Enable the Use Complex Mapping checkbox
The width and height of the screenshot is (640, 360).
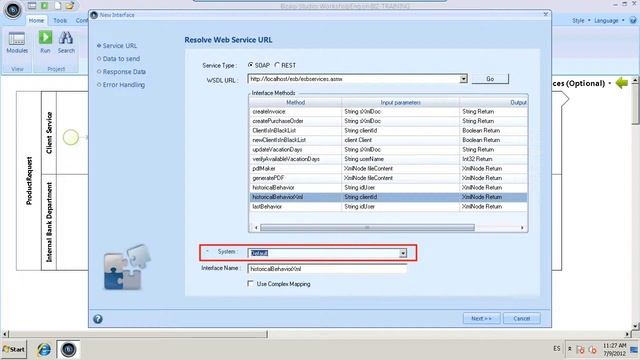[x=251, y=284]
